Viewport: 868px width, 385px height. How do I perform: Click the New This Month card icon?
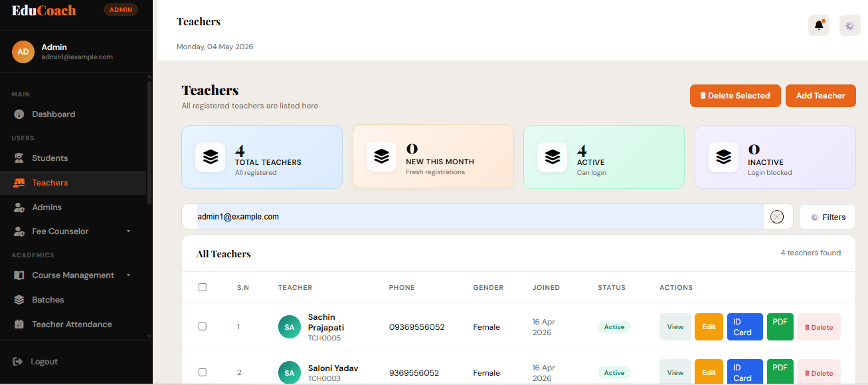click(381, 157)
